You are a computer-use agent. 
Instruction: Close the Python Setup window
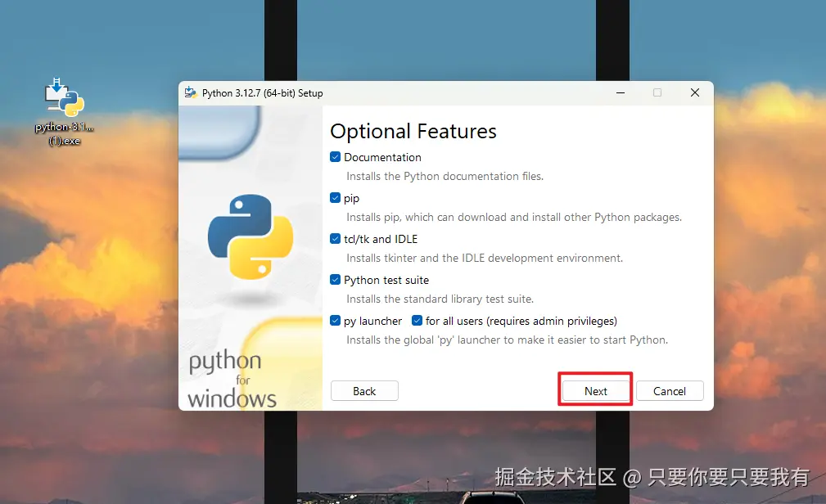coord(695,92)
